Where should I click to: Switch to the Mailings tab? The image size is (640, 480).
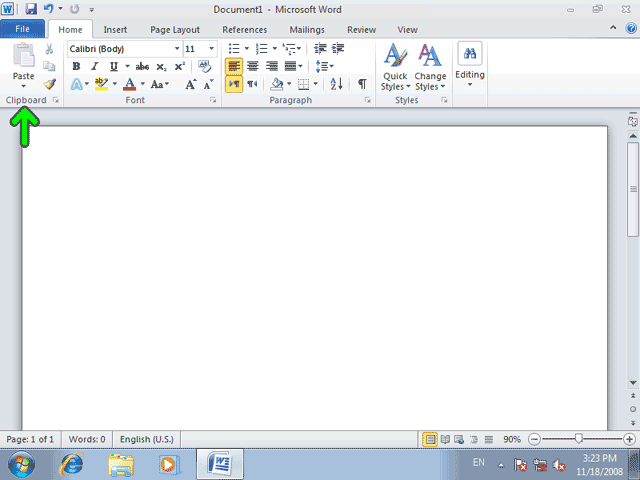[307, 29]
